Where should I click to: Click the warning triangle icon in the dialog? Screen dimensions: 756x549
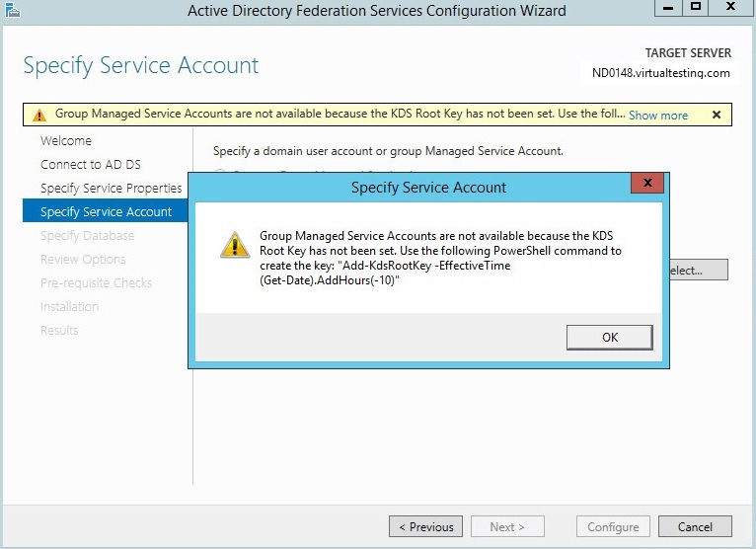235,245
